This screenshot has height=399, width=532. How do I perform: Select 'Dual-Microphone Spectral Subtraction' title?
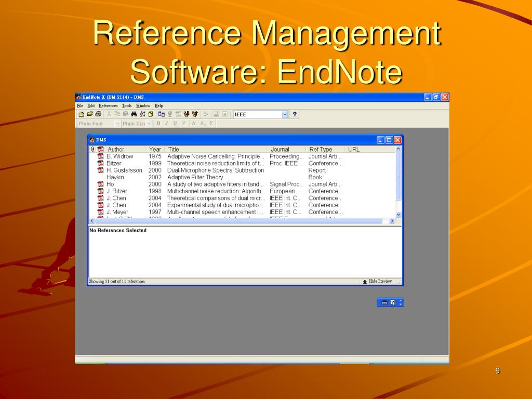pos(216,170)
